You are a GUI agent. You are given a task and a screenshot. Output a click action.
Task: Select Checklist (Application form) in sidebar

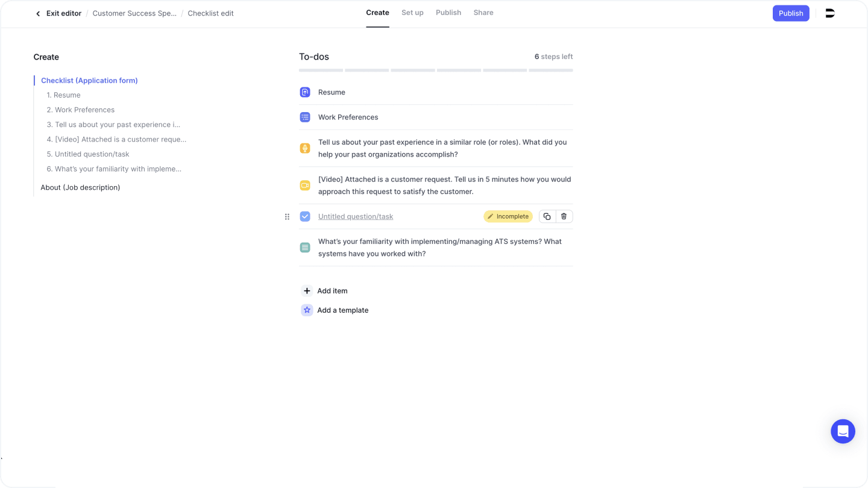pos(89,81)
